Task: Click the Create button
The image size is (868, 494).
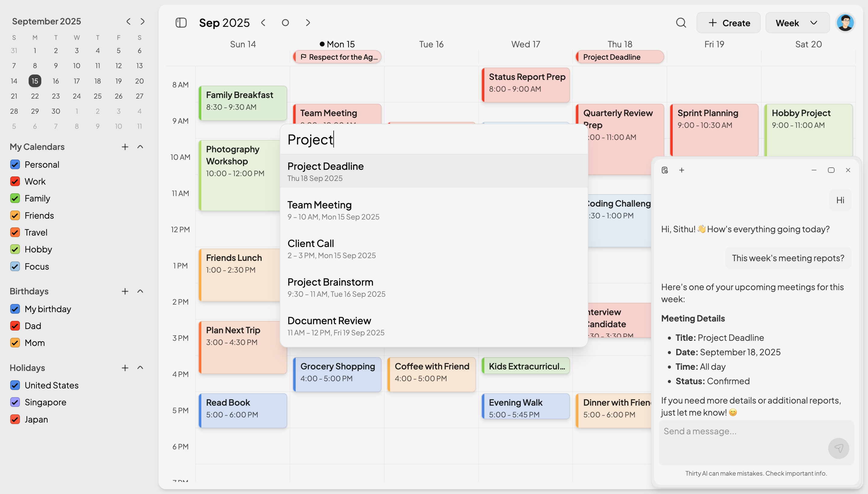Action: (728, 22)
